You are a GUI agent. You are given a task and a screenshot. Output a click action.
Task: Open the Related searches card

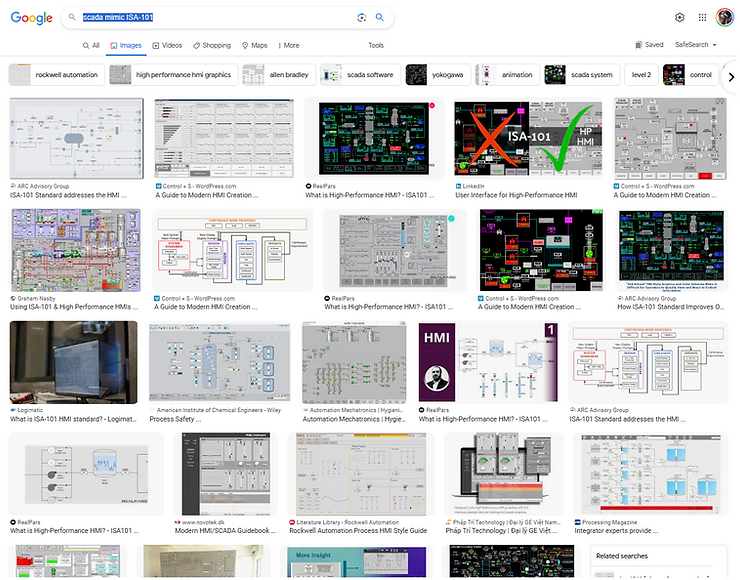[658, 562]
